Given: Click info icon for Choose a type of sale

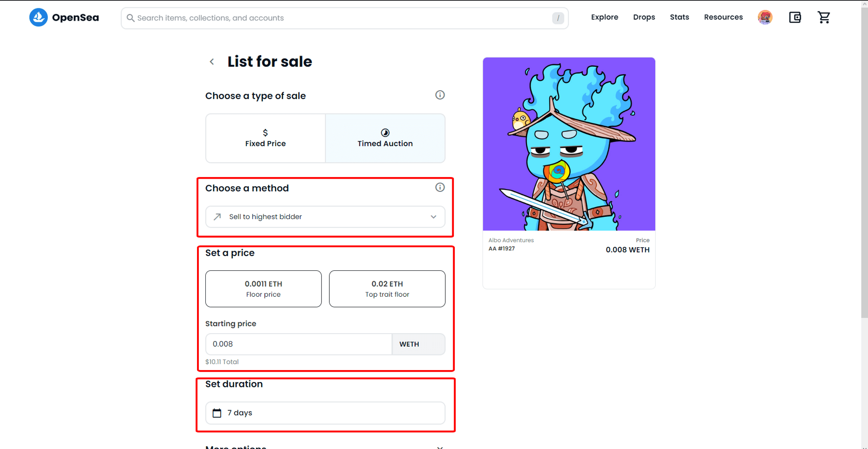Looking at the screenshot, I should (x=440, y=95).
